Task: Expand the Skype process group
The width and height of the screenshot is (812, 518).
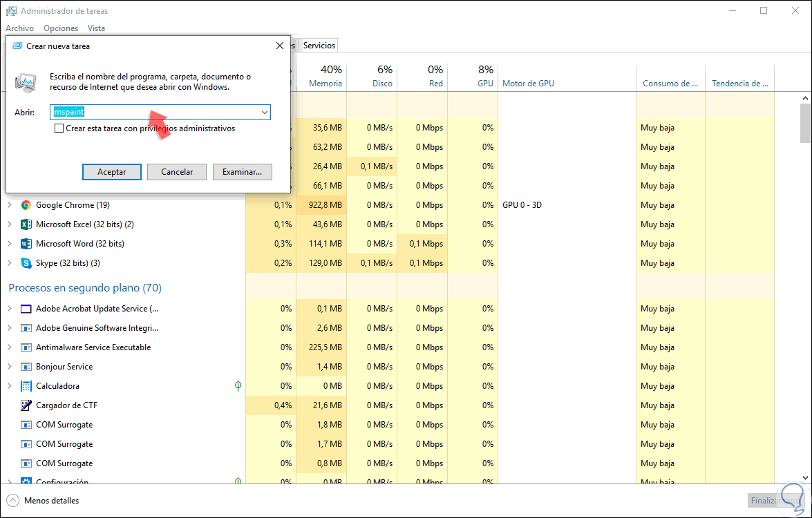Action: coord(10,263)
